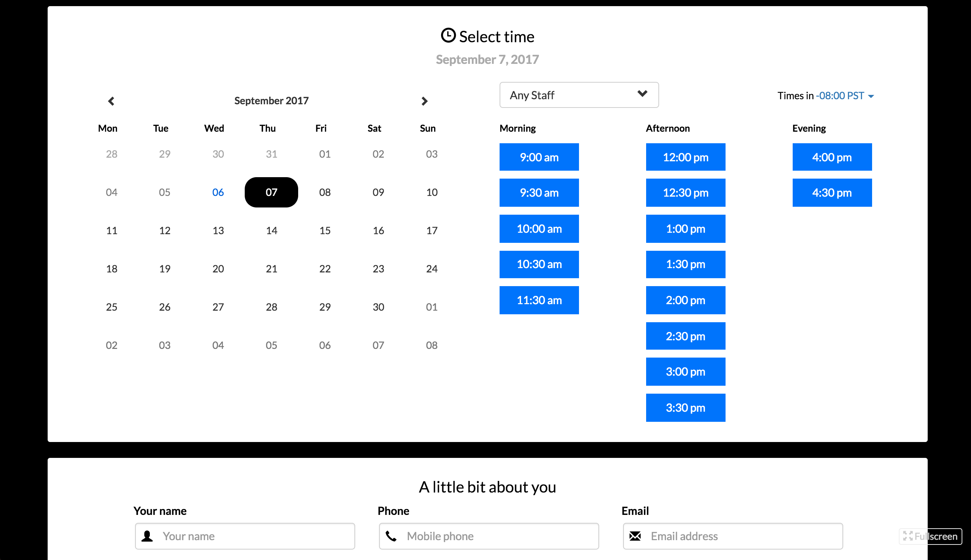
Task: Click the person icon in Your name field
Action: (x=147, y=535)
